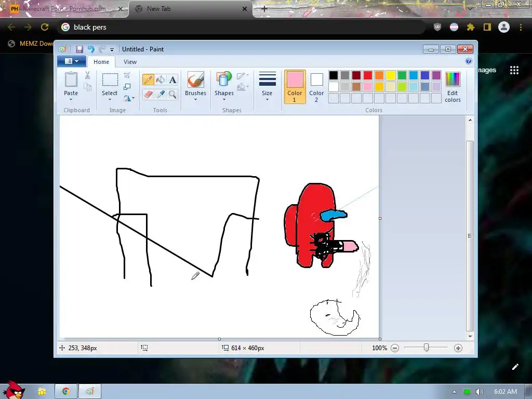Open Customize Quick Access Toolbar dropdown
532x399 pixels.
click(x=112, y=49)
